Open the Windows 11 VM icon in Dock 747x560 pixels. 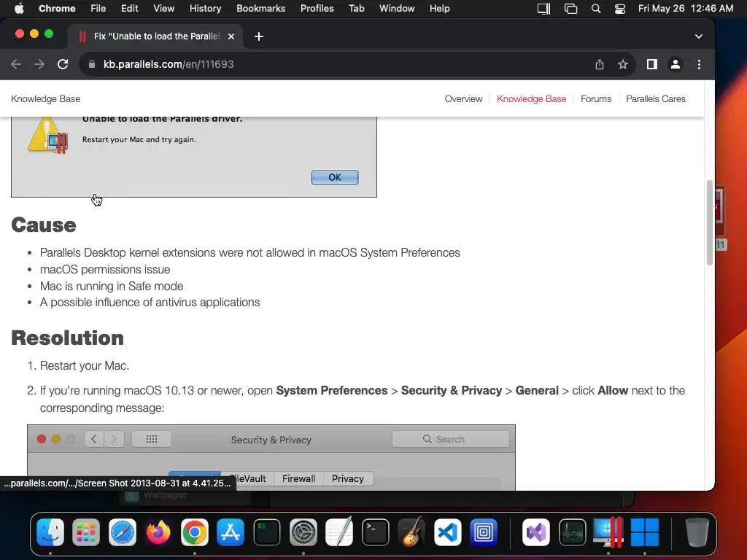click(x=645, y=532)
